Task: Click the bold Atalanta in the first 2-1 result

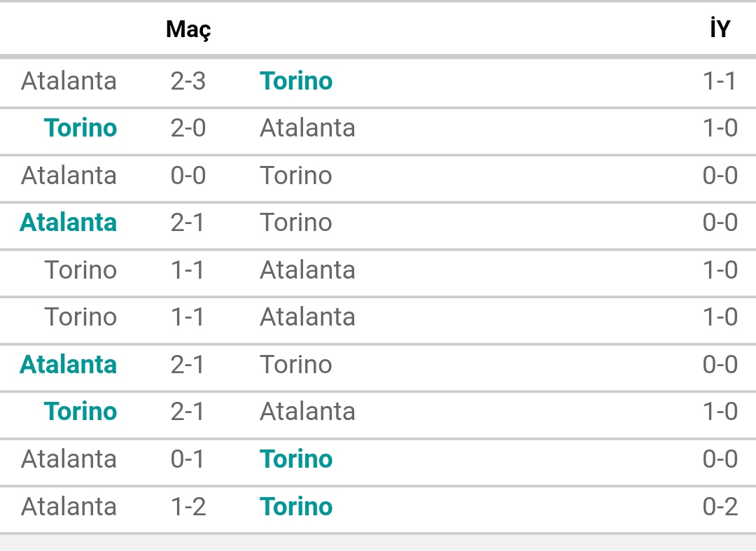Action: pyautogui.click(x=68, y=223)
